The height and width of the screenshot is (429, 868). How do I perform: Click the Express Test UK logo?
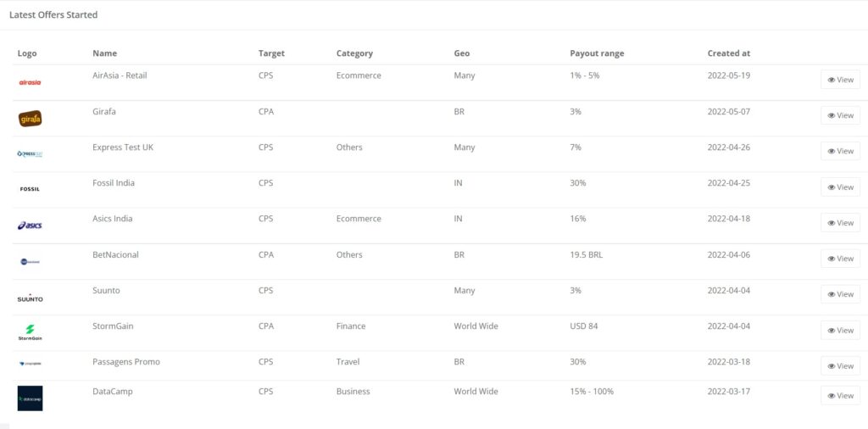30,154
